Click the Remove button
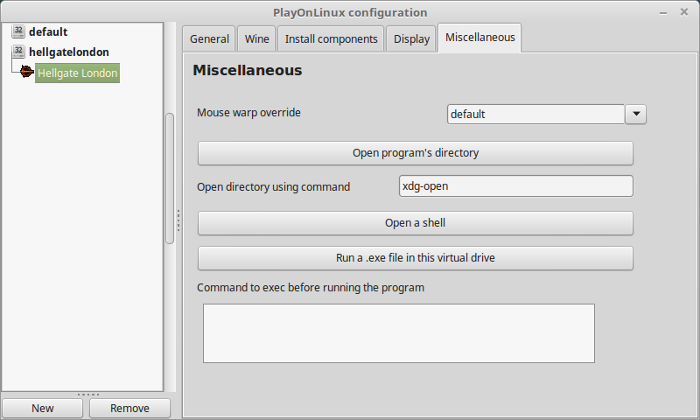700x420 pixels. (x=130, y=408)
